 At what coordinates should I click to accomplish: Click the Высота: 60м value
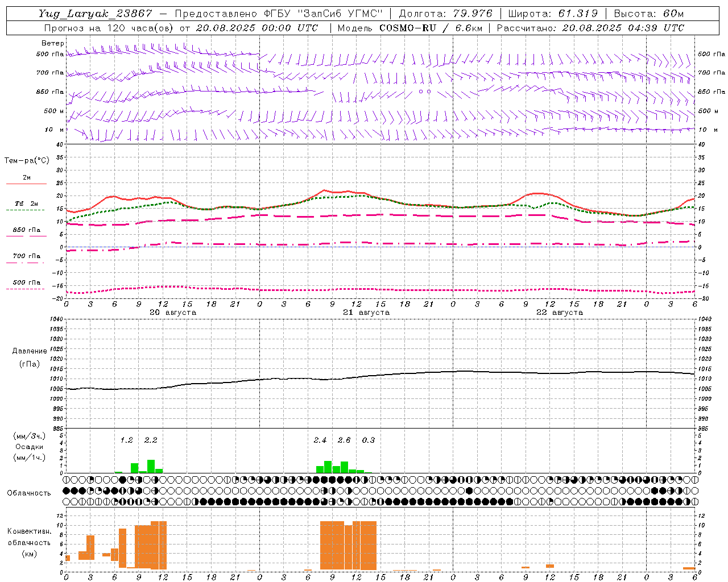pos(649,14)
